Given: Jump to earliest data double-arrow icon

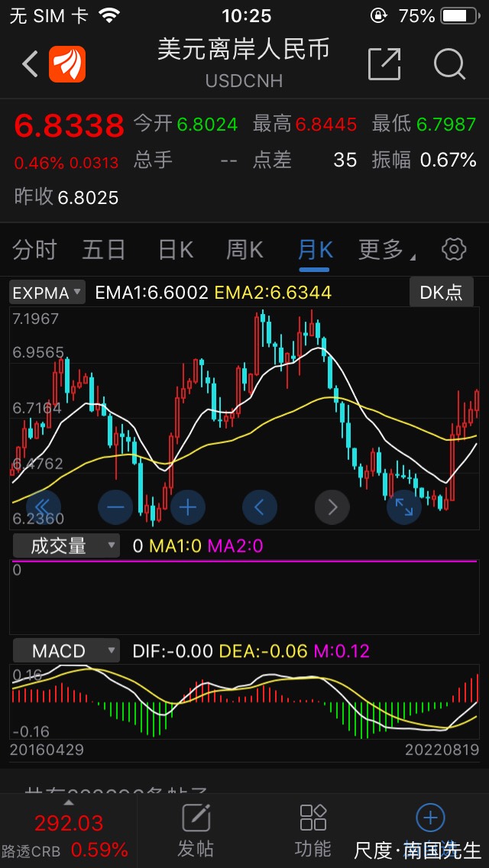Looking at the screenshot, I should pyautogui.click(x=44, y=507).
